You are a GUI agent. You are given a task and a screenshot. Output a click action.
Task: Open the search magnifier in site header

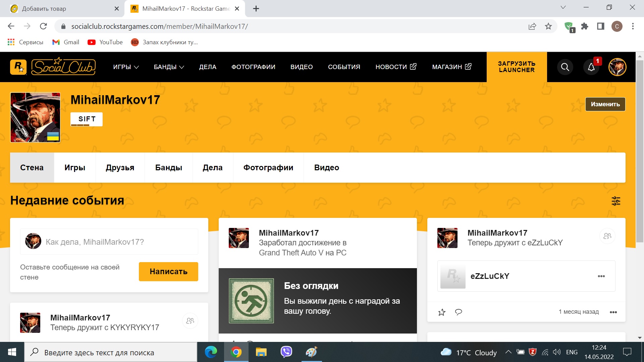pos(565,67)
